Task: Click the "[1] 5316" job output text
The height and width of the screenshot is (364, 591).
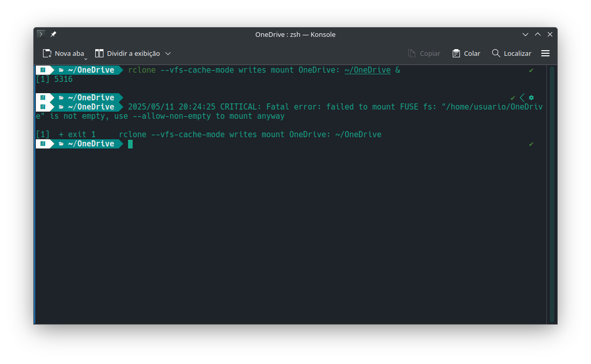Action: (x=54, y=79)
